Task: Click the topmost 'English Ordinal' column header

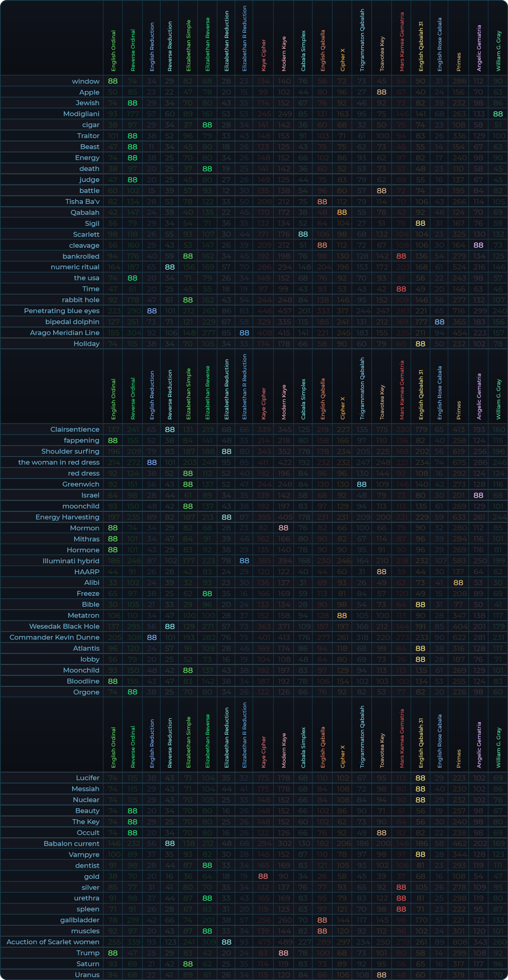Action: [x=113, y=51]
